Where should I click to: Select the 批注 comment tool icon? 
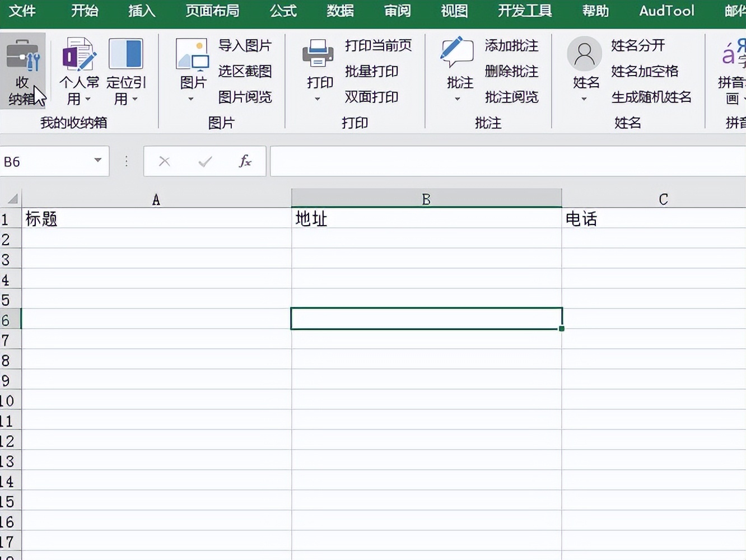coord(457,56)
